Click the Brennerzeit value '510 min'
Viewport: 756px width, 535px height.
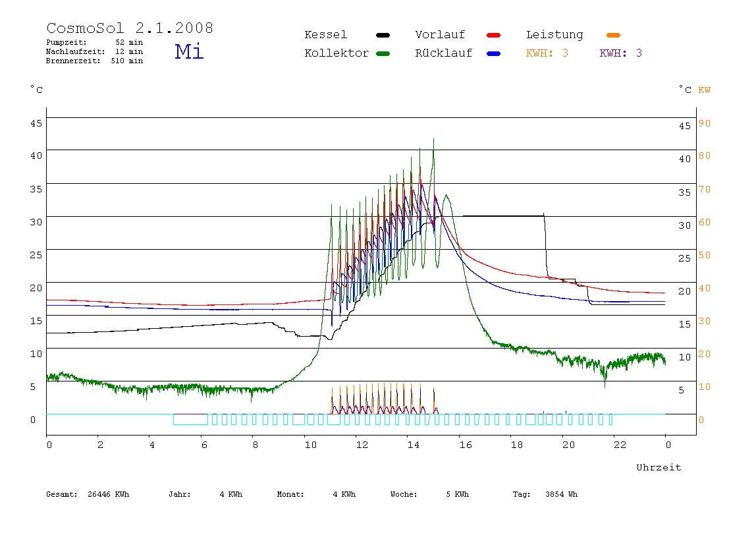(x=127, y=61)
